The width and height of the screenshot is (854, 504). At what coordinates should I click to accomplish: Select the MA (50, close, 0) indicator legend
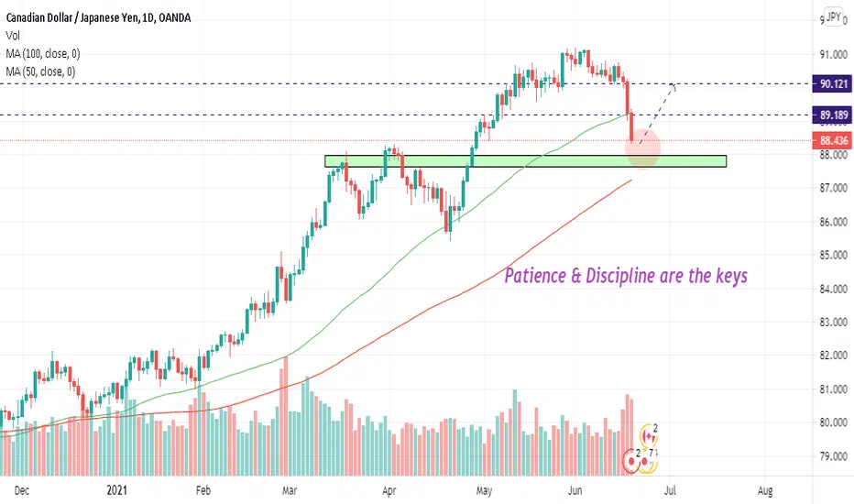pos(41,71)
